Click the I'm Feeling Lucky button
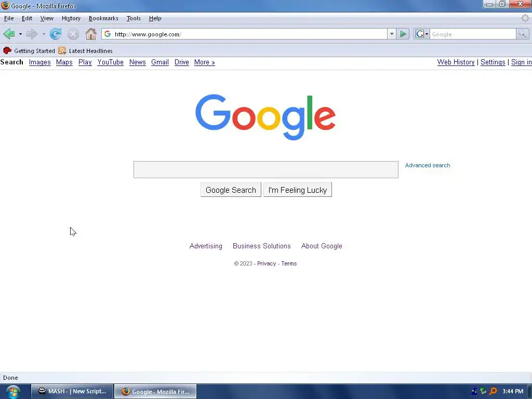532x399 pixels. click(x=298, y=190)
